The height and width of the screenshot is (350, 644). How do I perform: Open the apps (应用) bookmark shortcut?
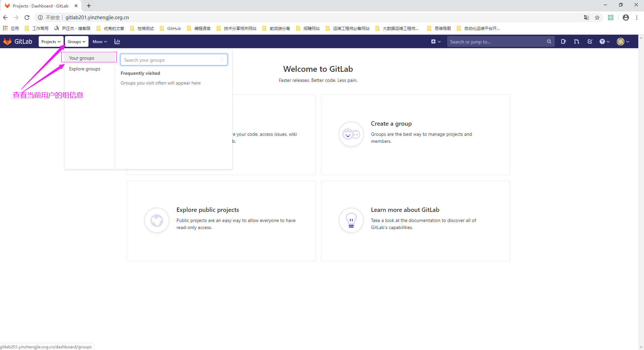pyautogui.click(x=11, y=28)
